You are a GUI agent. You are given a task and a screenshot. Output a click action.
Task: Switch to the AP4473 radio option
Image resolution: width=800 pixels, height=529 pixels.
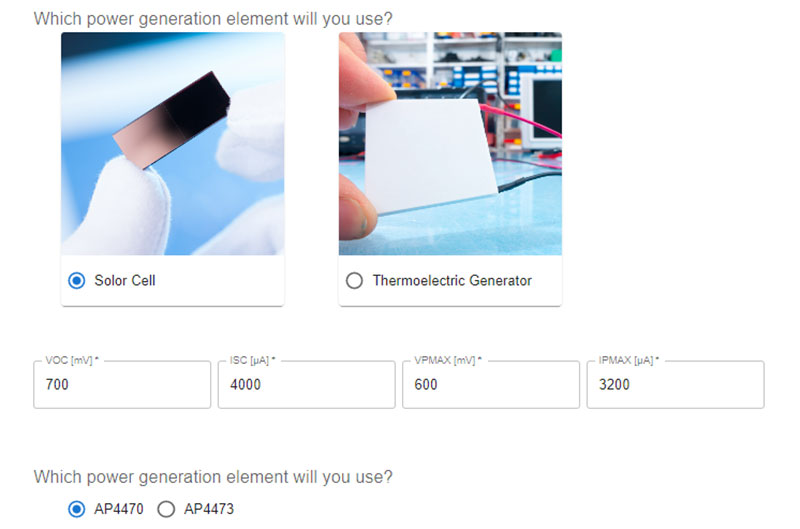pyautogui.click(x=166, y=509)
